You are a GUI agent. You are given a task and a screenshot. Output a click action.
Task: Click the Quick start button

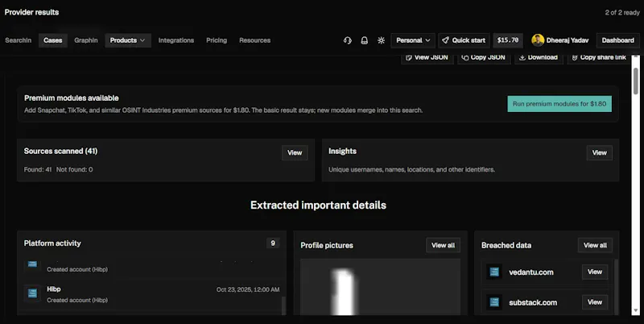point(464,40)
